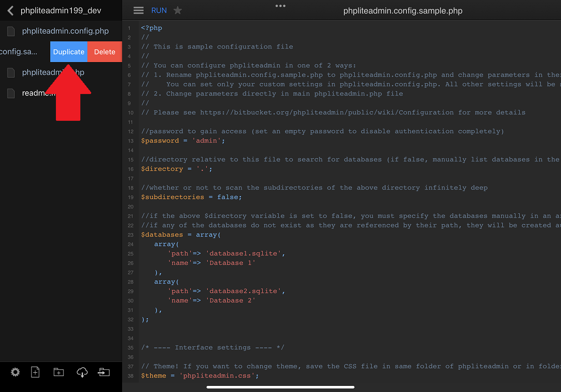Run the script with the RUN button
This screenshot has height=392, width=561.
coord(159,10)
